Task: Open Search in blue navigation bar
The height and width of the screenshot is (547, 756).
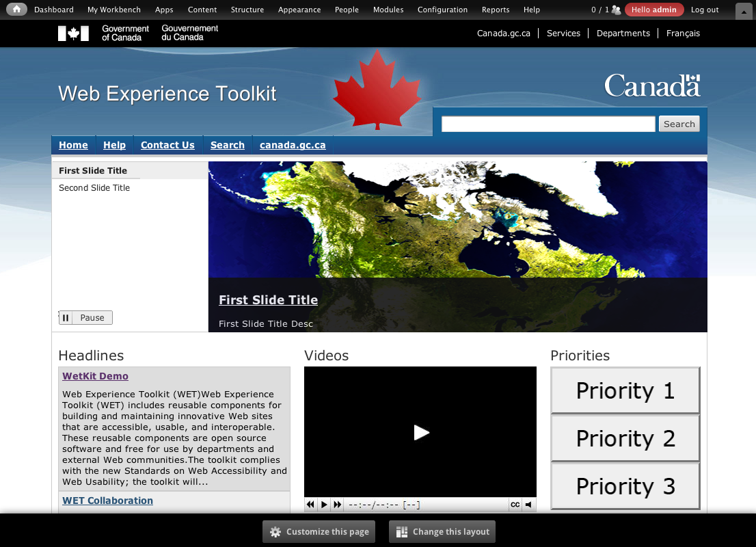Action: coord(228,145)
